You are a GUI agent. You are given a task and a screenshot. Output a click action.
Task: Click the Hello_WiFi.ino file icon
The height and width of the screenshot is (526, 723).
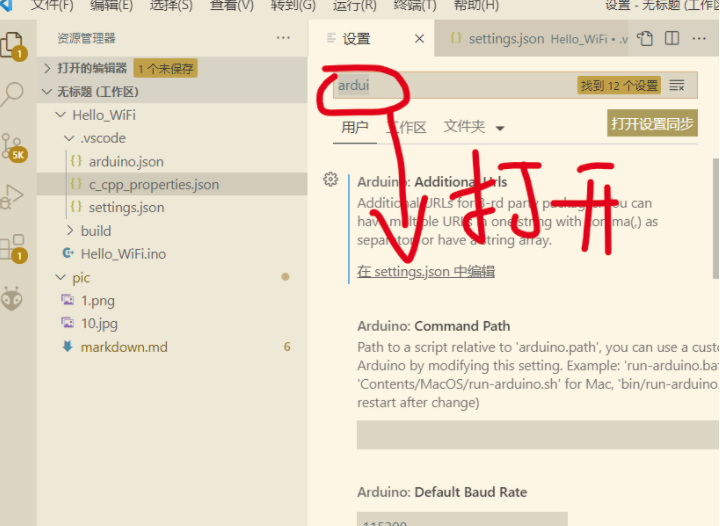[68, 254]
